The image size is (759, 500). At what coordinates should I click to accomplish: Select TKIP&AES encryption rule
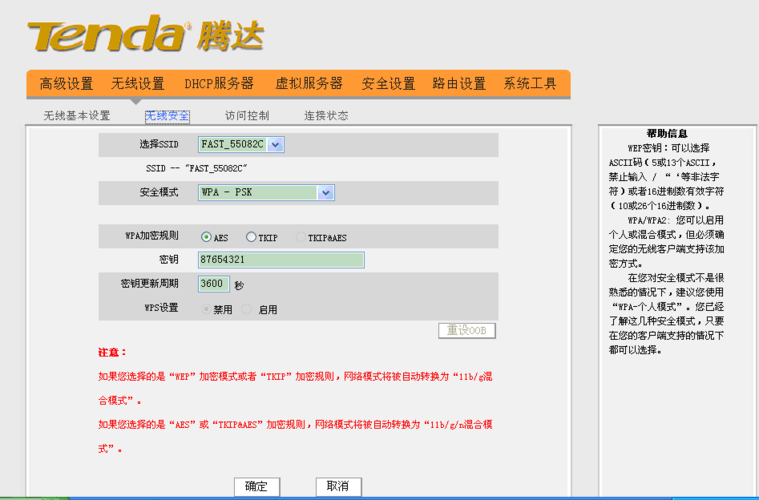tap(301, 237)
